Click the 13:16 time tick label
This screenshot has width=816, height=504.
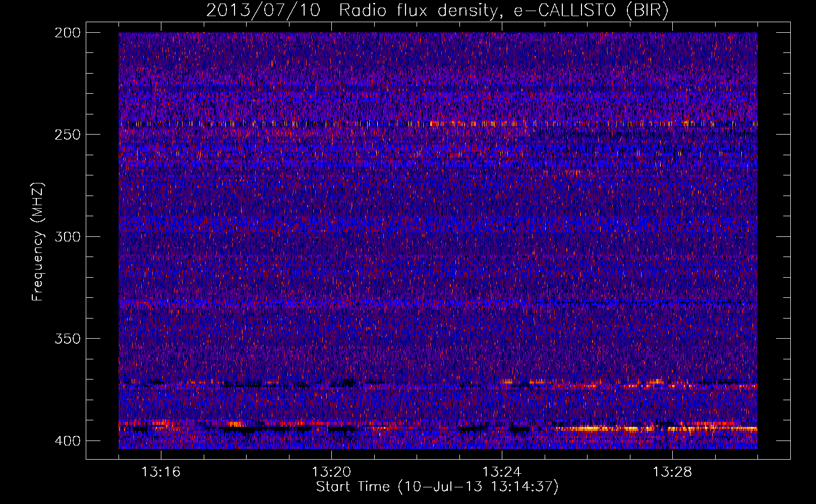[x=161, y=472]
